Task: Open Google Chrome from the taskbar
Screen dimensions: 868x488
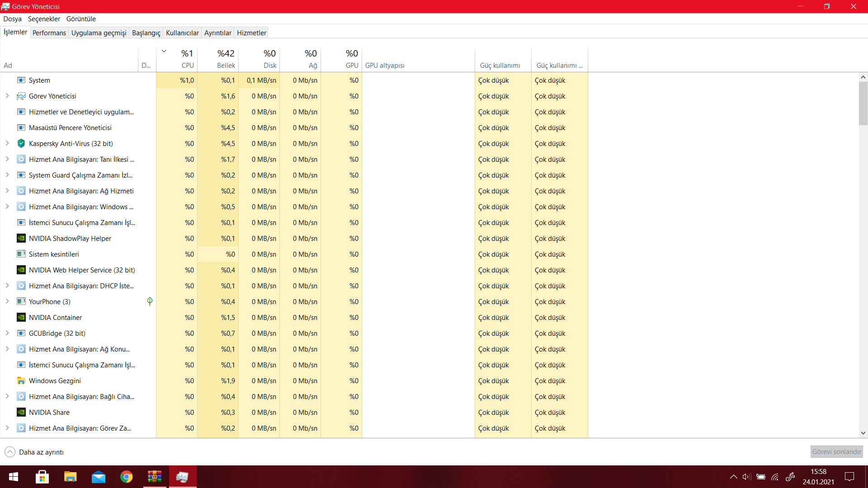Action: tap(126, 477)
